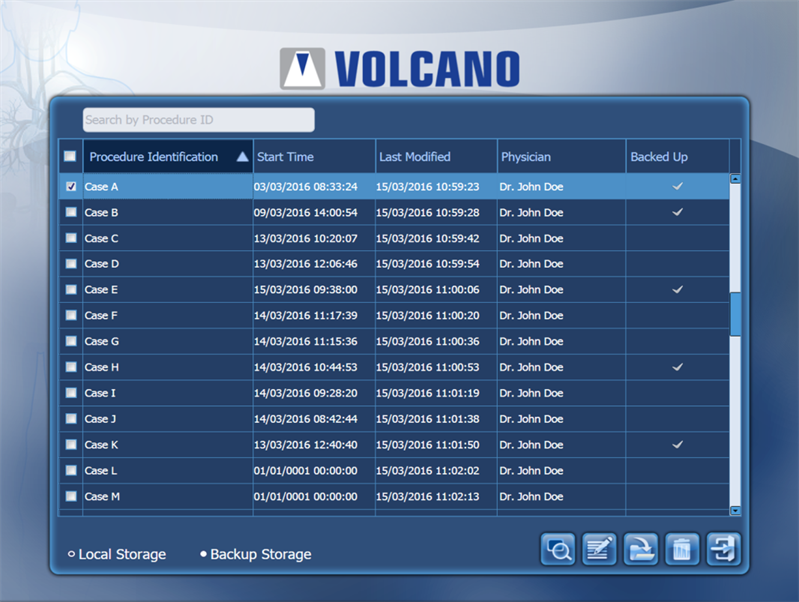This screenshot has width=799, height=602.
Task: Click the edit case notes pencil icon
Action: tap(599, 549)
